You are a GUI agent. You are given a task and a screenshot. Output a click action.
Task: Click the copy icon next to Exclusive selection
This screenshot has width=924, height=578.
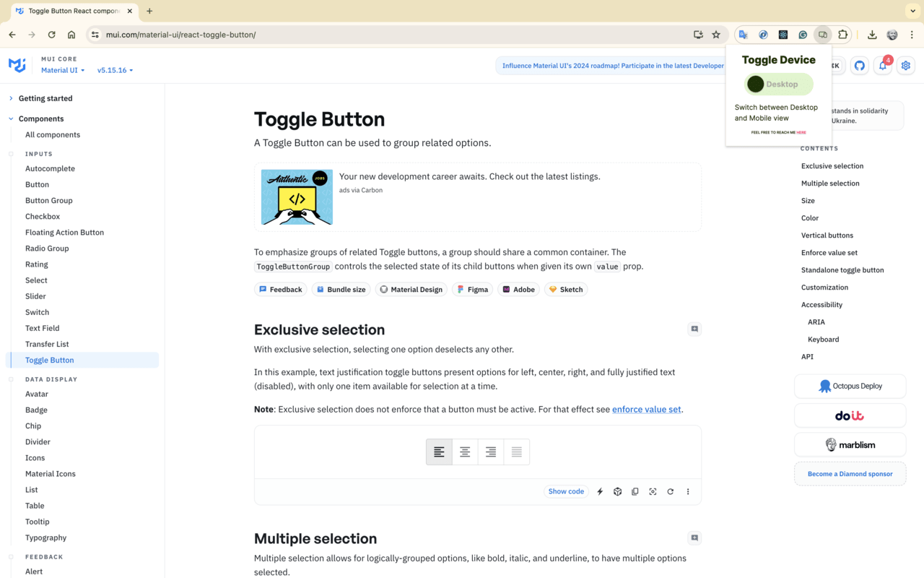[x=694, y=329]
